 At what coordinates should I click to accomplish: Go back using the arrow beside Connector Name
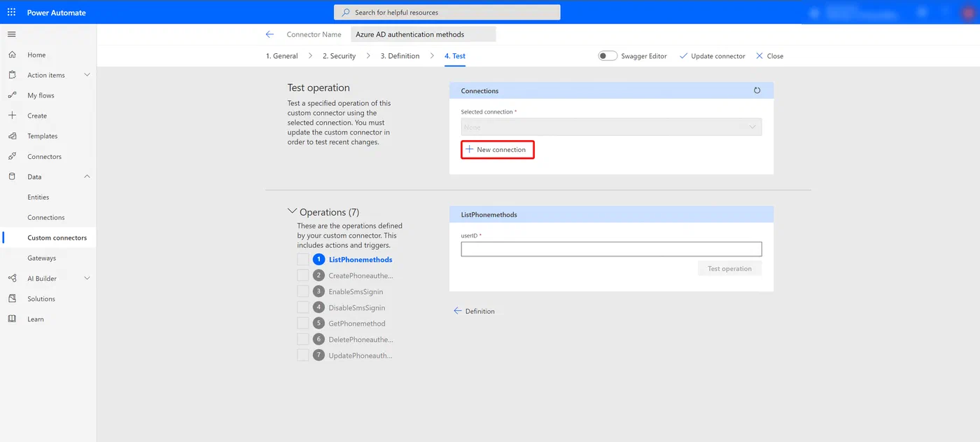(x=269, y=34)
